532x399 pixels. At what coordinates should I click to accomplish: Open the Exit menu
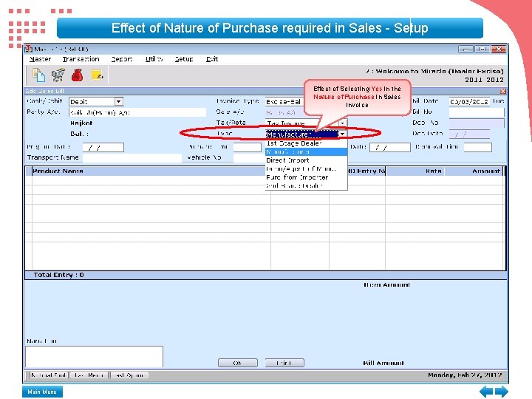[x=212, y=59]
